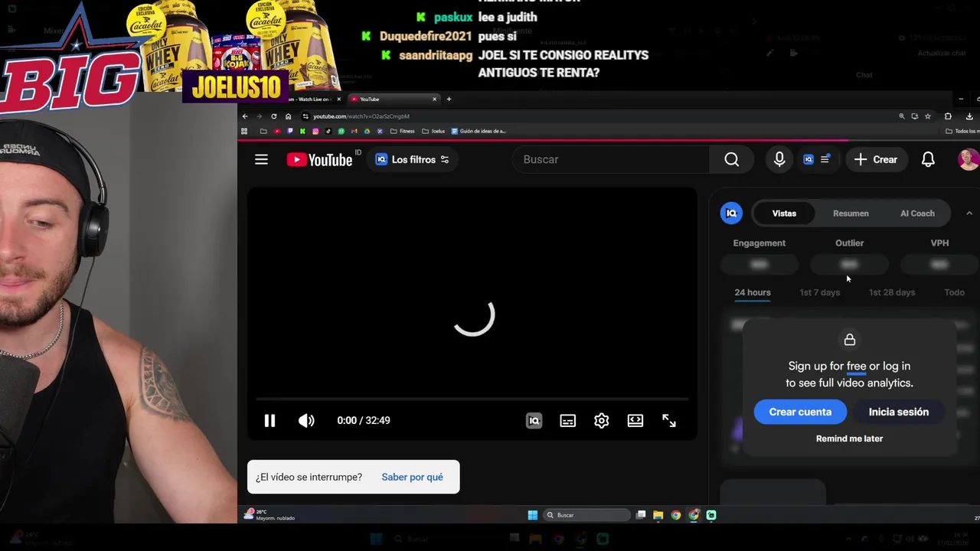Screen dimensions: 980x551
Task: Open the site info icon in the address bar
Action: (x=305, y=116)
